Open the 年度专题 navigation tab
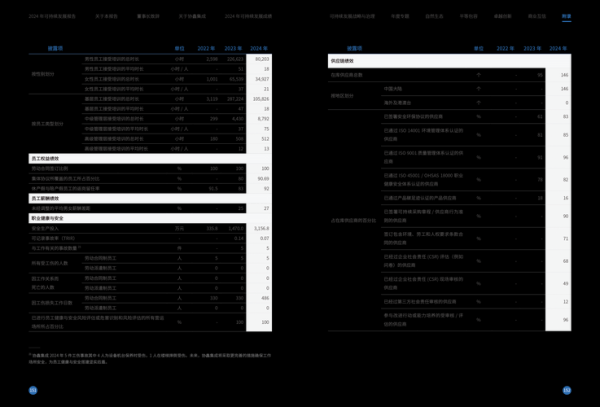Viewport: 600px width, 407px height. tap(398, 17)
